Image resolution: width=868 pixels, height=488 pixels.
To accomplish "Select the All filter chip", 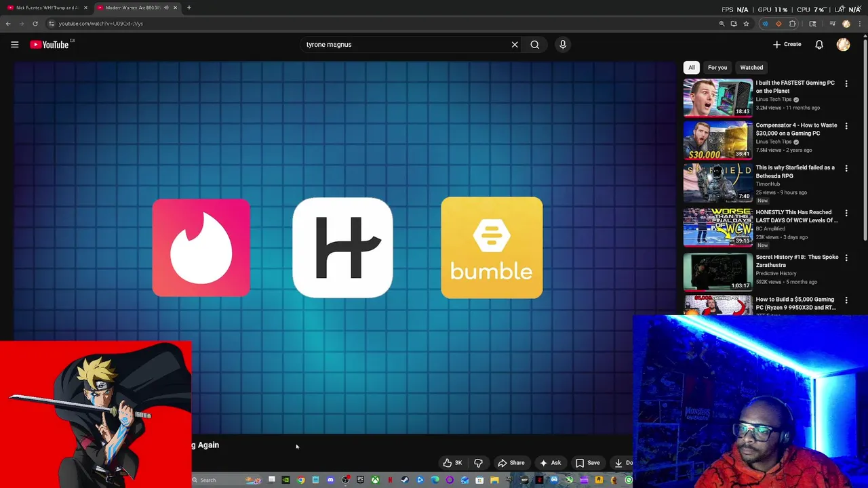I will (x=692, y=67).
